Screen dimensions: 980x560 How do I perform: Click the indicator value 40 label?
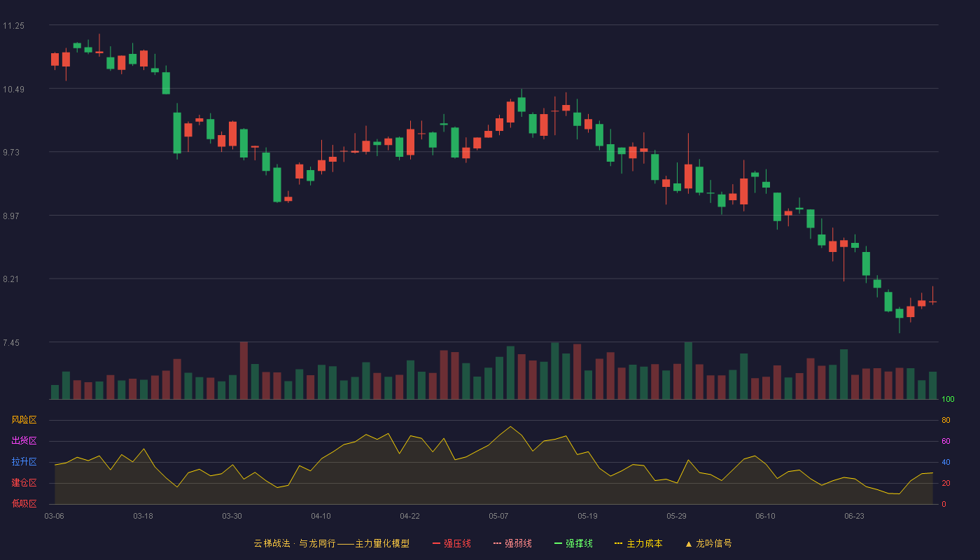[x=946, y=462]
